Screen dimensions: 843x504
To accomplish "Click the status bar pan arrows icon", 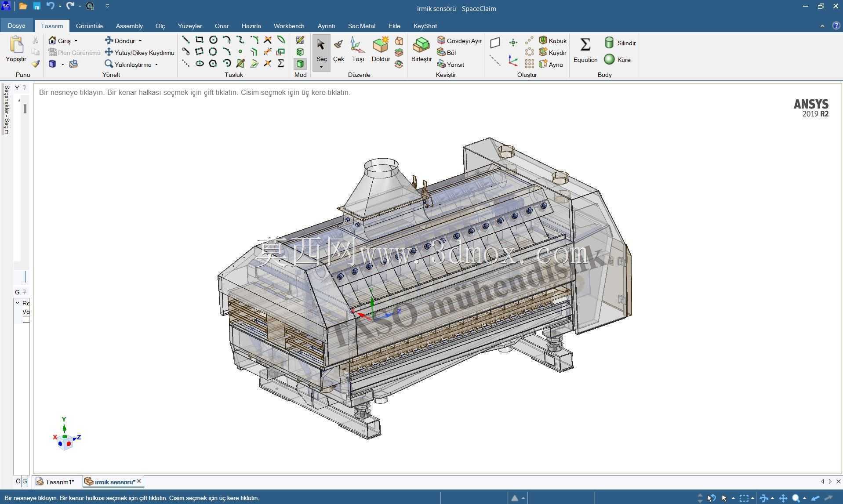I will click(783, 498).
